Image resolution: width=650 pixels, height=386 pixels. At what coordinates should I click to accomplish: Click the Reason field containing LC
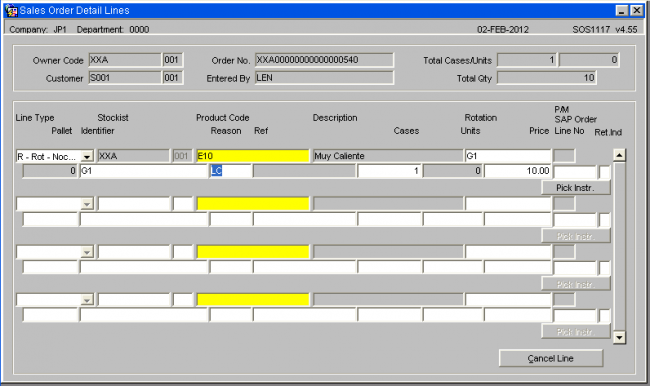click(231, 171)
